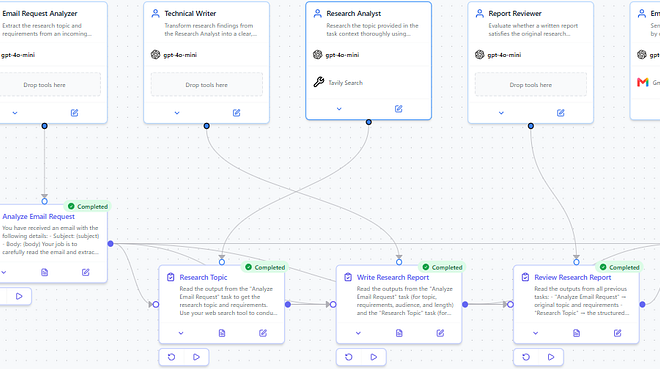
Task: Edit the Report Reviewer agent card
Action: (x=561, y=113)
